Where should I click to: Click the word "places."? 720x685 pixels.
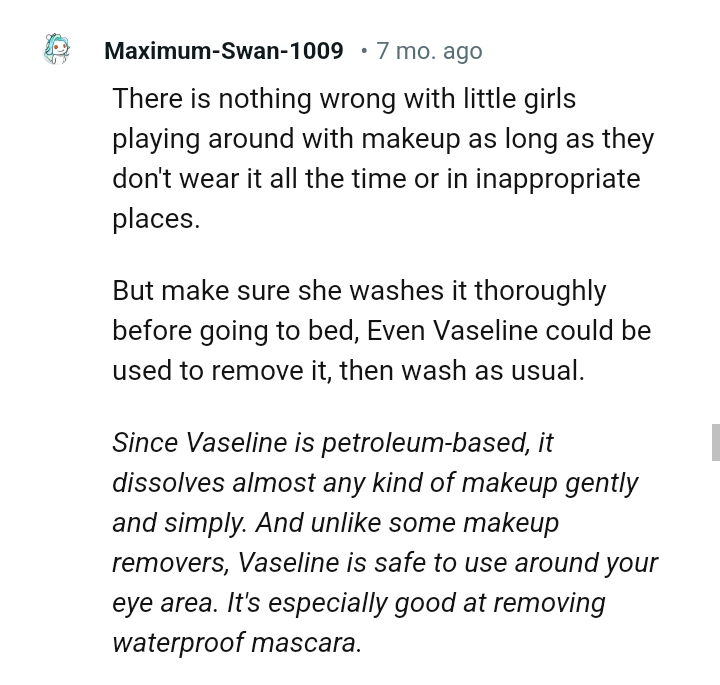tap(156, 219)
